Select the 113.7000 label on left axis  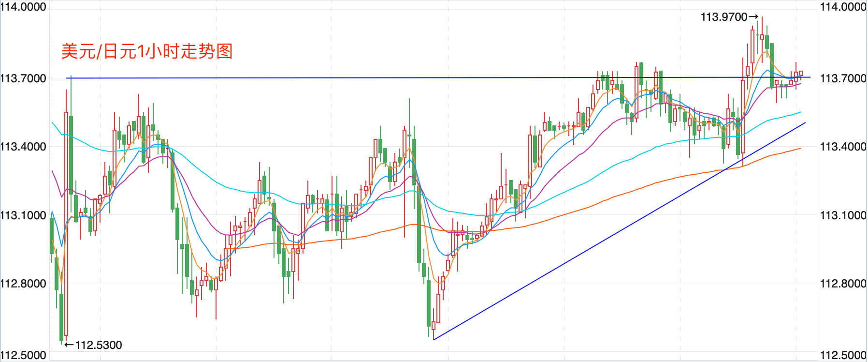coord(23,78)
